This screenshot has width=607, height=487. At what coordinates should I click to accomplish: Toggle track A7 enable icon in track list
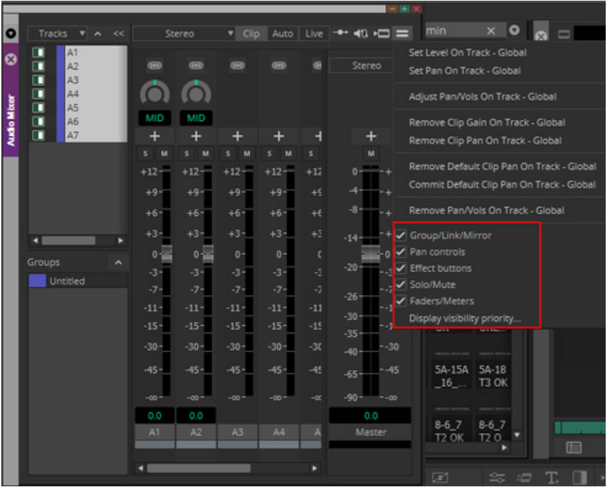point(38,135)
